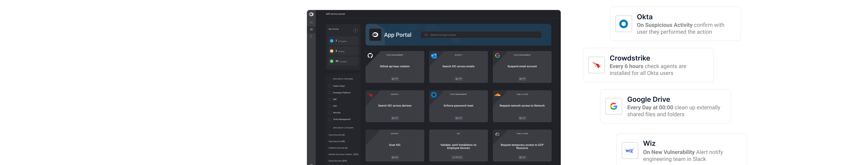Collapse the Explore by Provider section

[330, 79]
